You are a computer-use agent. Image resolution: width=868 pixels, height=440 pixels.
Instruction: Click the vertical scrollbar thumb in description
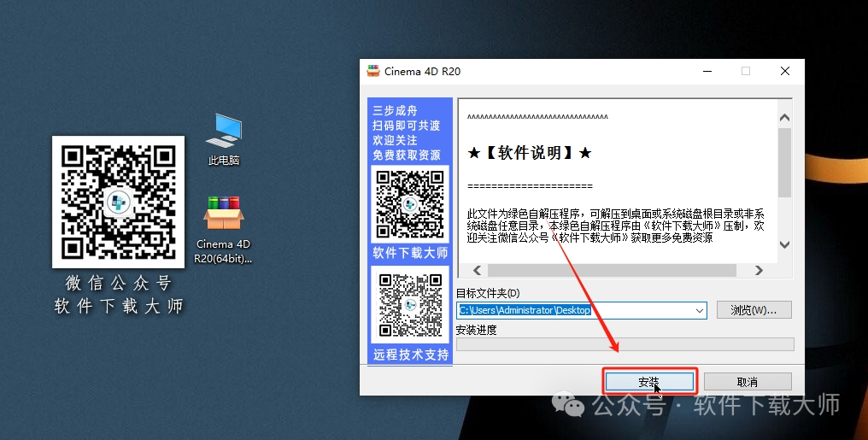[784, 162]
